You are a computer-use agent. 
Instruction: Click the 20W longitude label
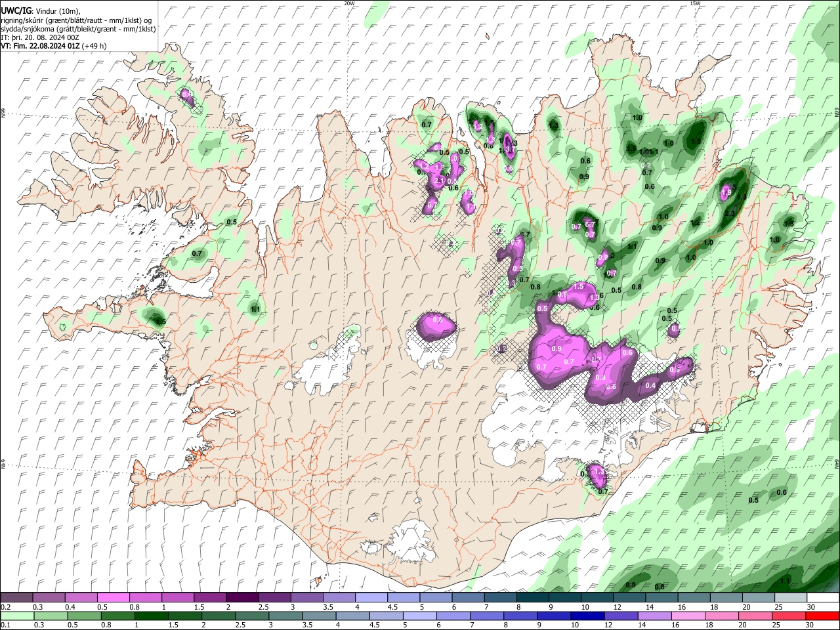[349, 3]
